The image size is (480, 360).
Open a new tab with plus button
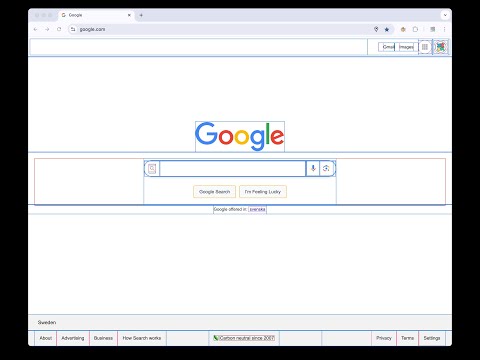[x=141, y=15]
